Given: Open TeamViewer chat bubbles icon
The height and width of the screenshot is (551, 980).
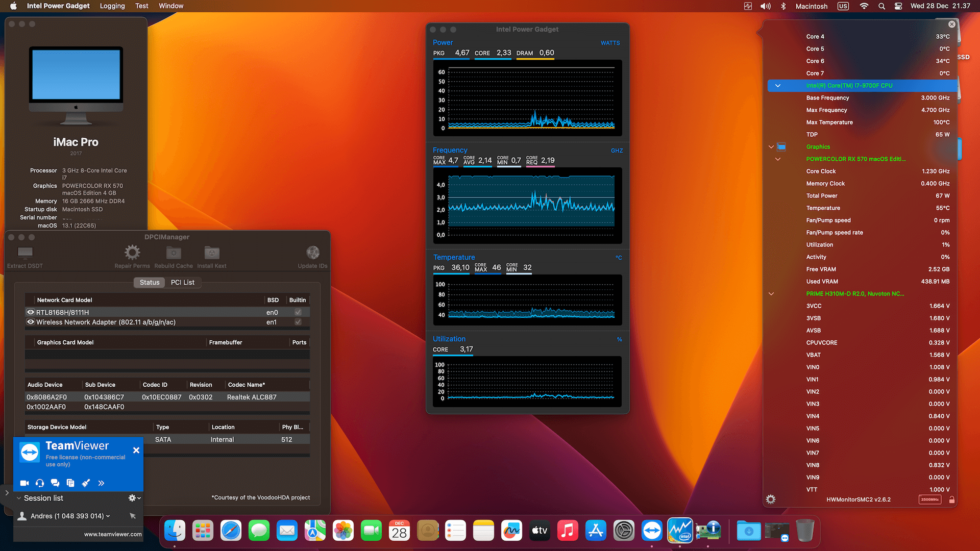Looking at the screenshot, I should [55, 483].
